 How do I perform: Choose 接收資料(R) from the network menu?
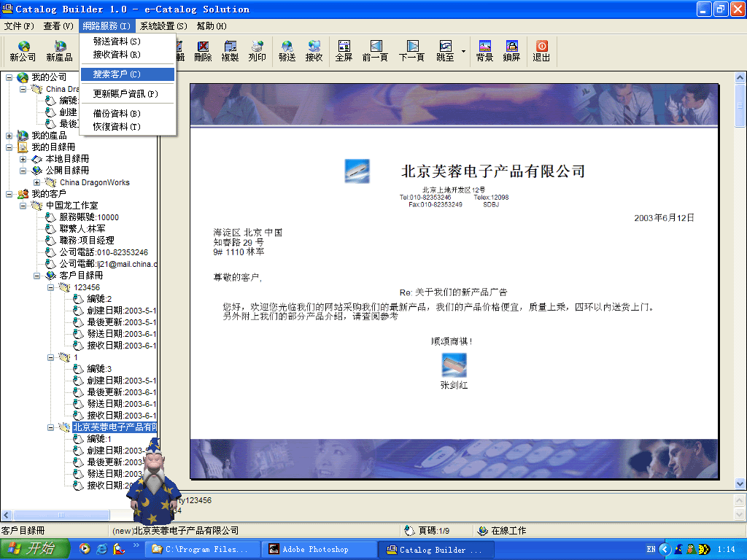127,55
